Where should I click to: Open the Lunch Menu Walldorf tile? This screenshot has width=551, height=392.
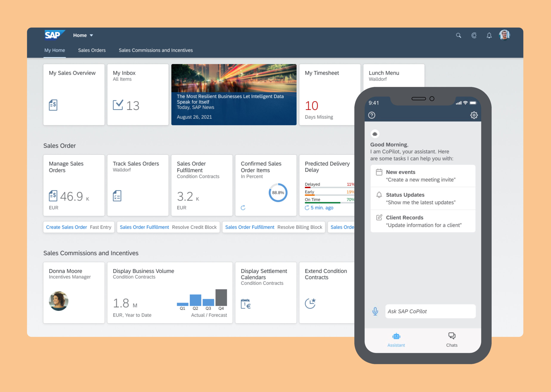pyautogui.click(x=394, y=75)
